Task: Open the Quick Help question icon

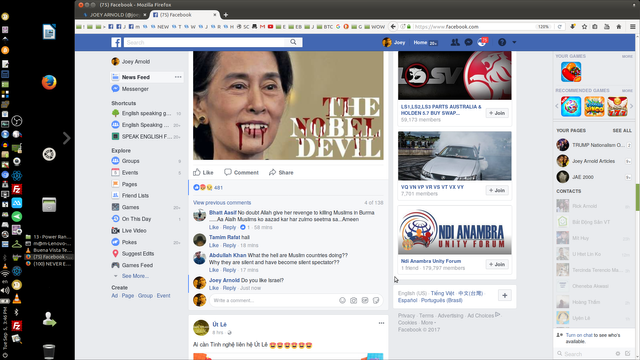Action: click(502, 42)
